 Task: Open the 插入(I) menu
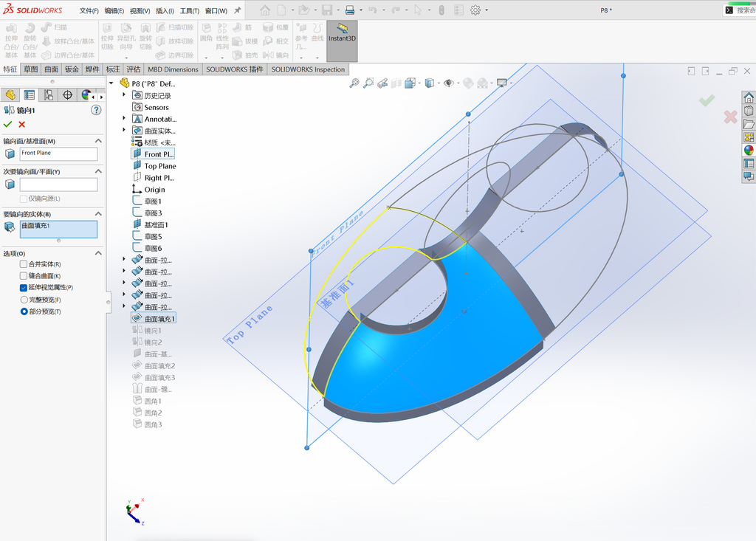[x=165, y=10]
